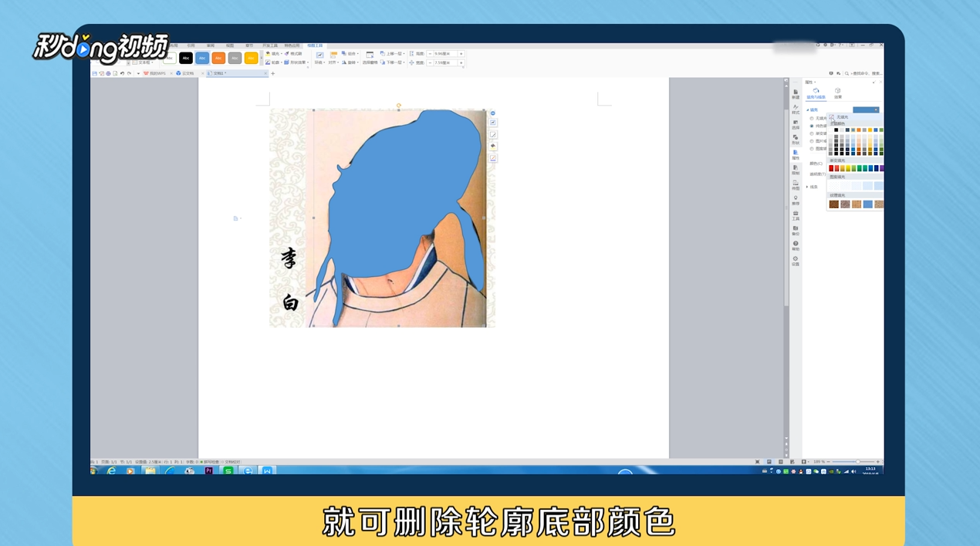Open the 形状 sidebar panel
The height and width of the screenshot is (546, 980).
pos(796,140)
